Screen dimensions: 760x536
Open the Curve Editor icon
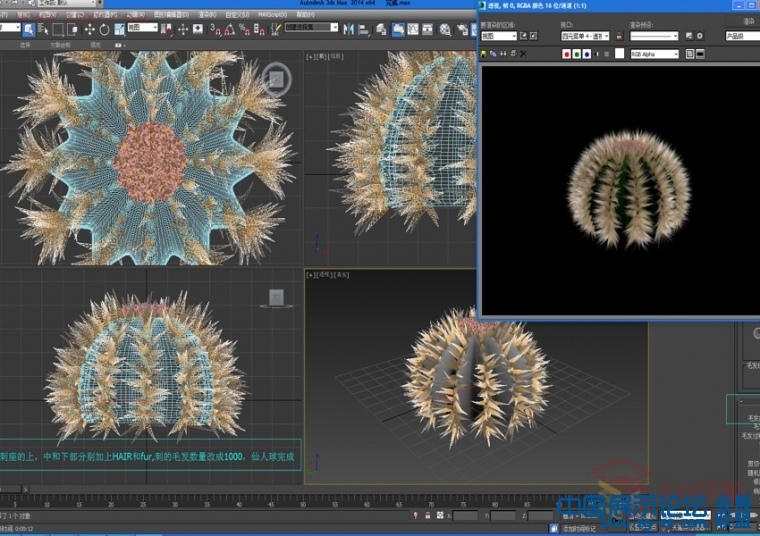pyautogui.click(x=413, y=30)
